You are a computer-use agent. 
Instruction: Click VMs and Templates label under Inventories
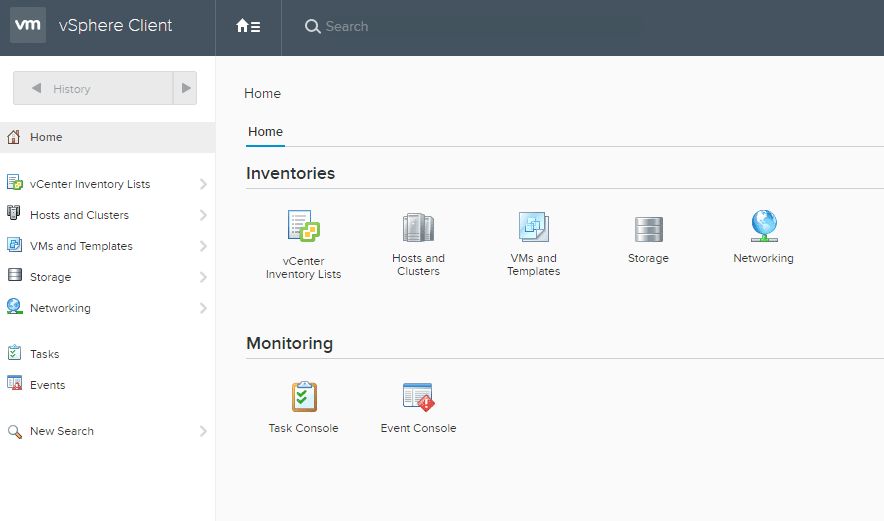pos(533,264)
